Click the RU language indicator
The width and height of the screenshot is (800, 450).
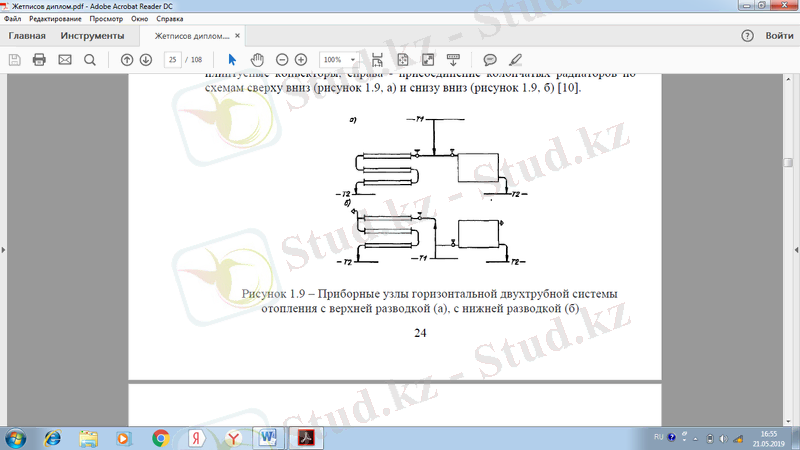pyautogui.click(x=659, y=437)
